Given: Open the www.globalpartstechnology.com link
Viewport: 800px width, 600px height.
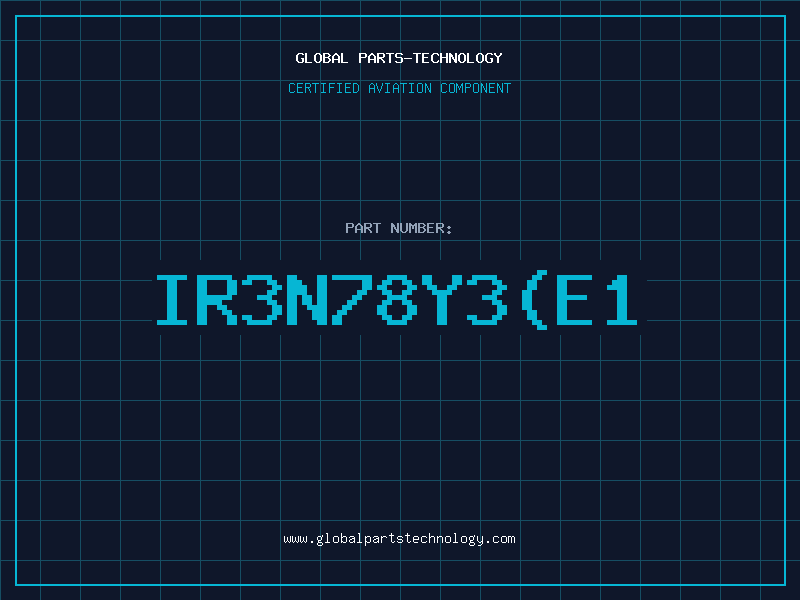Looking at the screenshot, I should pos(399,539).
